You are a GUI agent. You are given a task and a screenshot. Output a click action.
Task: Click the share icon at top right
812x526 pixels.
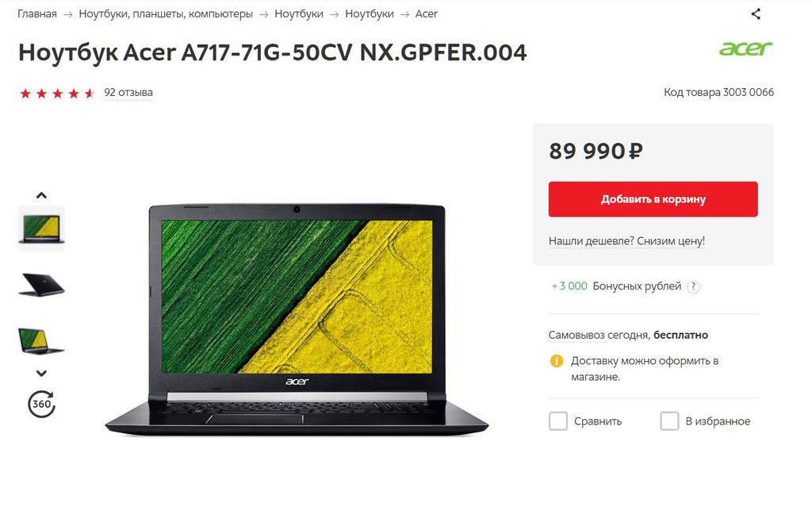pyautogui.click(x=756, y=14)
